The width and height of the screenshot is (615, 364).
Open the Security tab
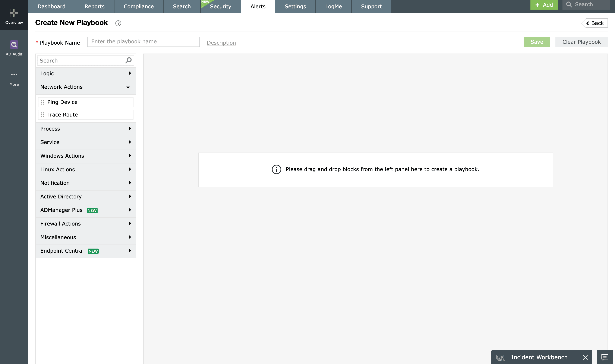(x=220, y=6)
